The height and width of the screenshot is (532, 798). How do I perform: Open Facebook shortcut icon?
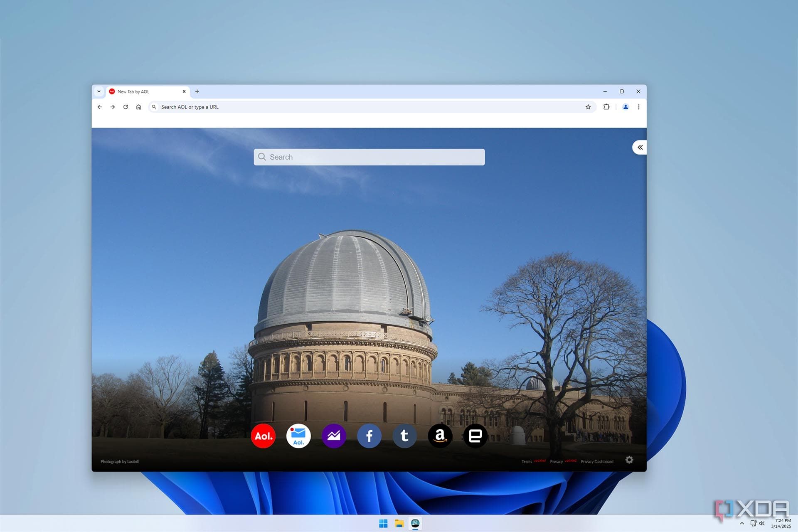(x=369, y=435)
